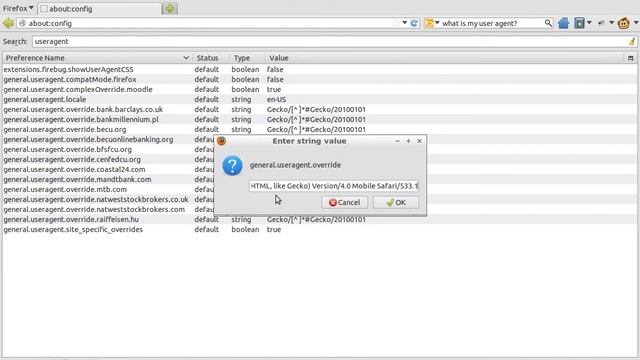640x360 pixels.
Task: Click the true value of complexOverride.moodle
Action: pos(274,89)
